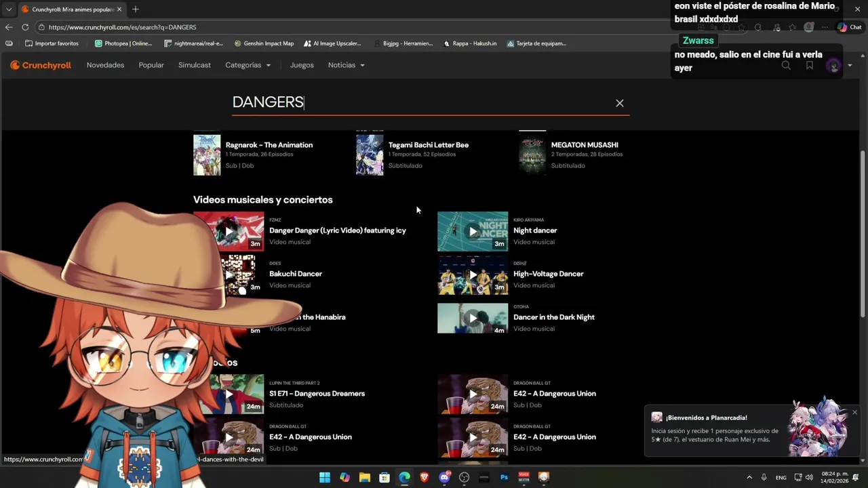The image size is (868, 488).
Task: Open Tegami Bachi Letter Bee title
Action: pos(429,145)
